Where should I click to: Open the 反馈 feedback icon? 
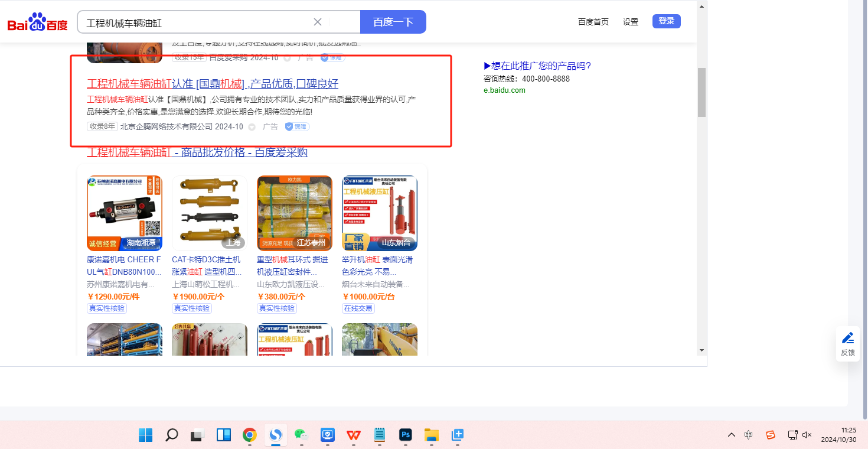(848, 344)
